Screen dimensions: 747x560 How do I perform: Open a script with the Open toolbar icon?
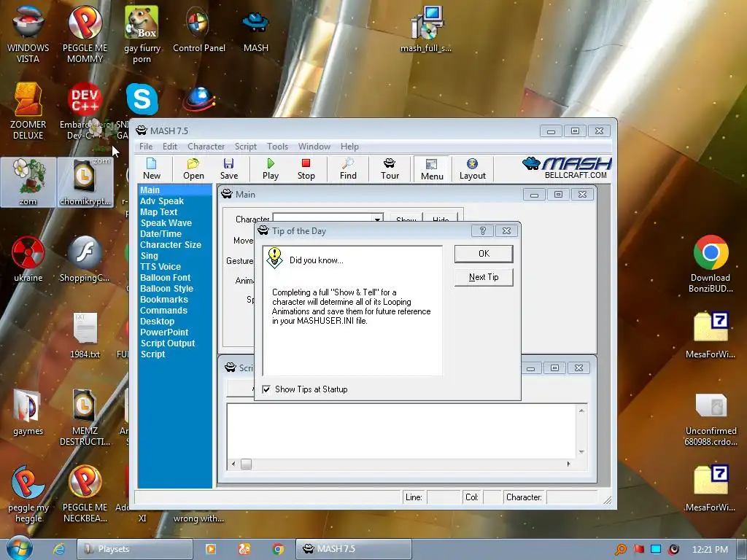pyautogui.click(x=193, y=169)
